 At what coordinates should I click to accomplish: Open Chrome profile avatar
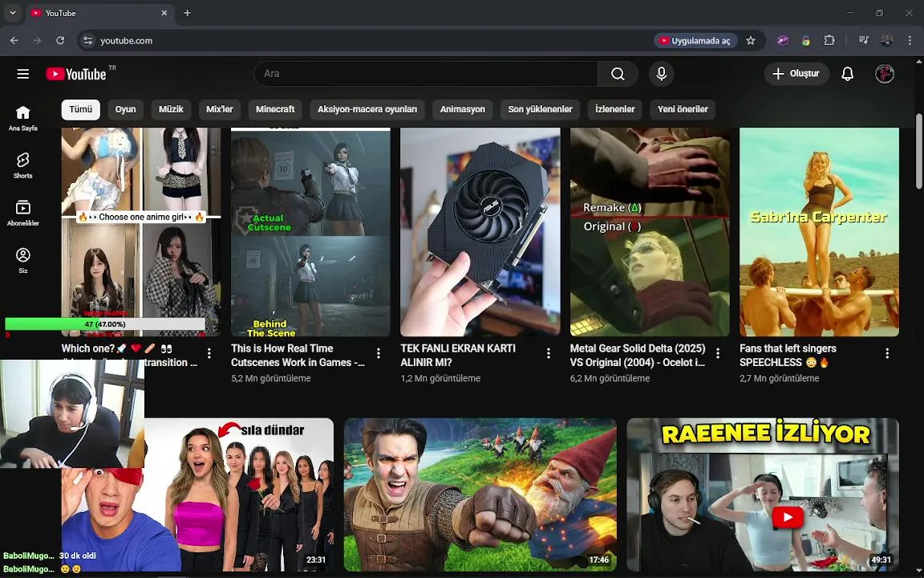[x=886, y=41]
